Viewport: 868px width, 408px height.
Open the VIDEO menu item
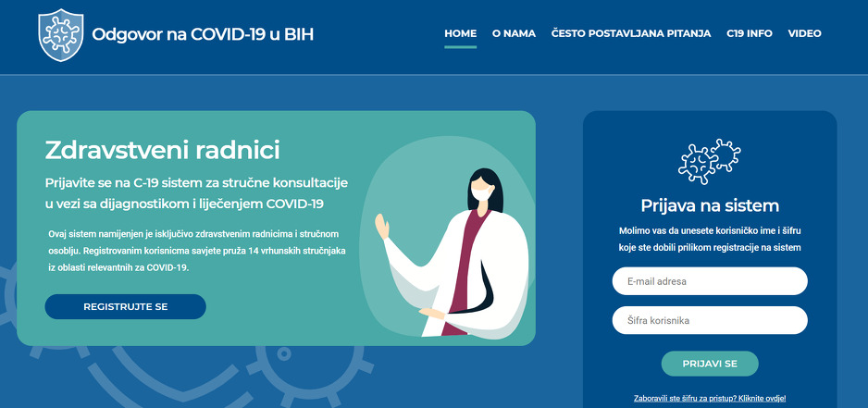(804, 33)
